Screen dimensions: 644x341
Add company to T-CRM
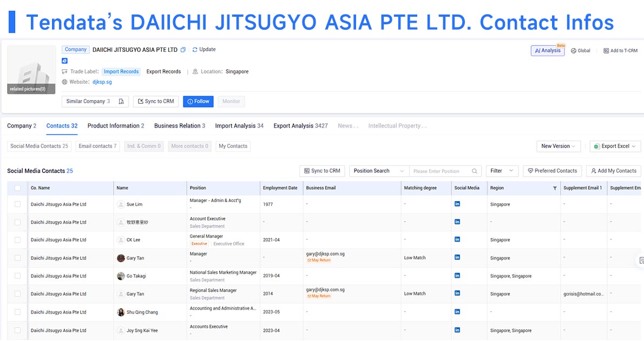coord(620,51)
